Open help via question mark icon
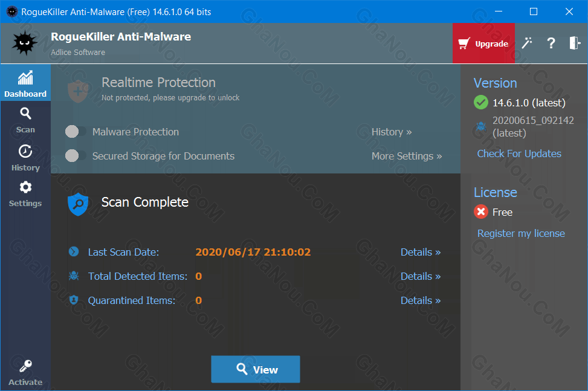 [x=551, y=43]
